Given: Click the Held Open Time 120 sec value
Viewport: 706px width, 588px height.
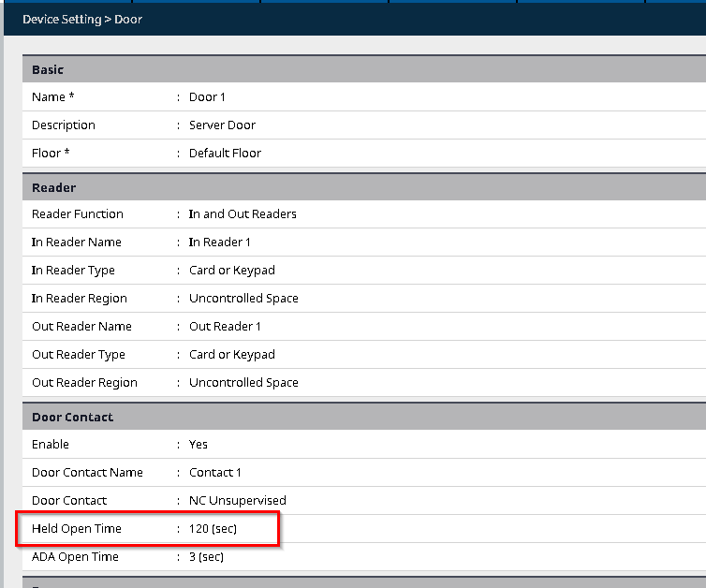Looking at the screenshot, I should pos(213,529).
